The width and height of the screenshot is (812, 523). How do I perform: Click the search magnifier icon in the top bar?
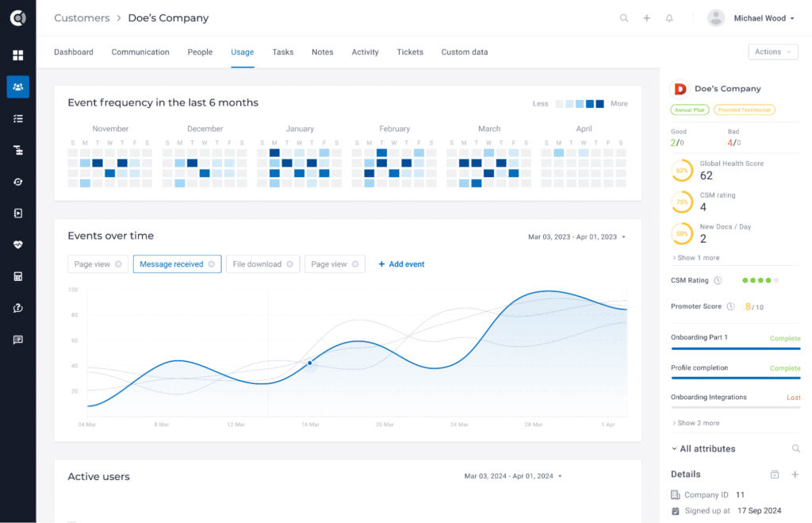[x=624, y=17]
